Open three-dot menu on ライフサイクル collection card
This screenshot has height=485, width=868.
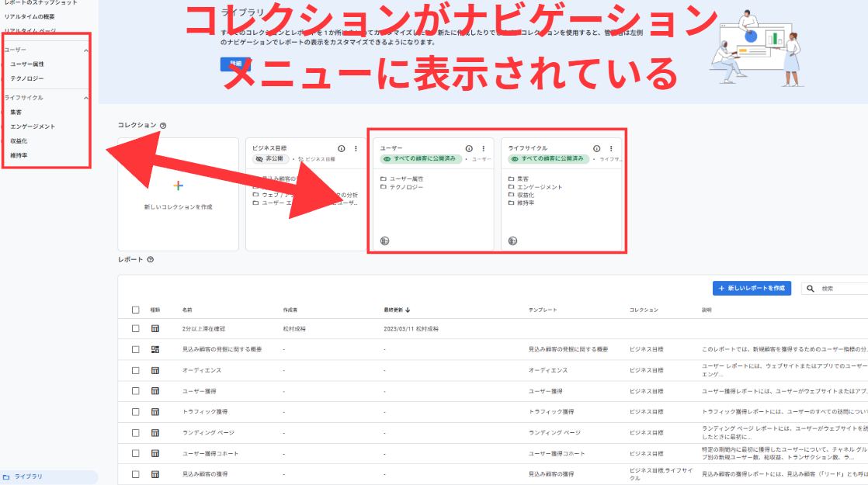[611, 148]
